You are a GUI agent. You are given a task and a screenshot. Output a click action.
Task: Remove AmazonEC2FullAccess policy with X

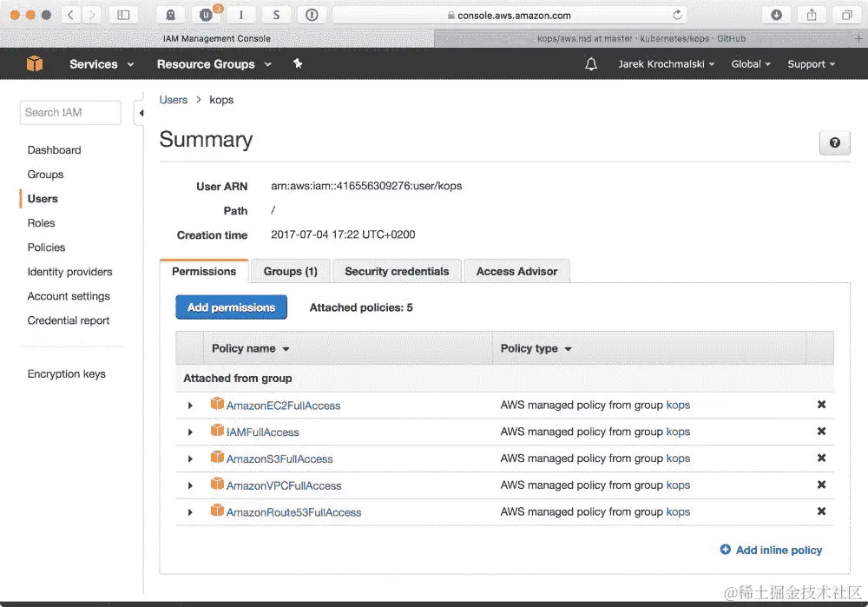click(821, 405)
